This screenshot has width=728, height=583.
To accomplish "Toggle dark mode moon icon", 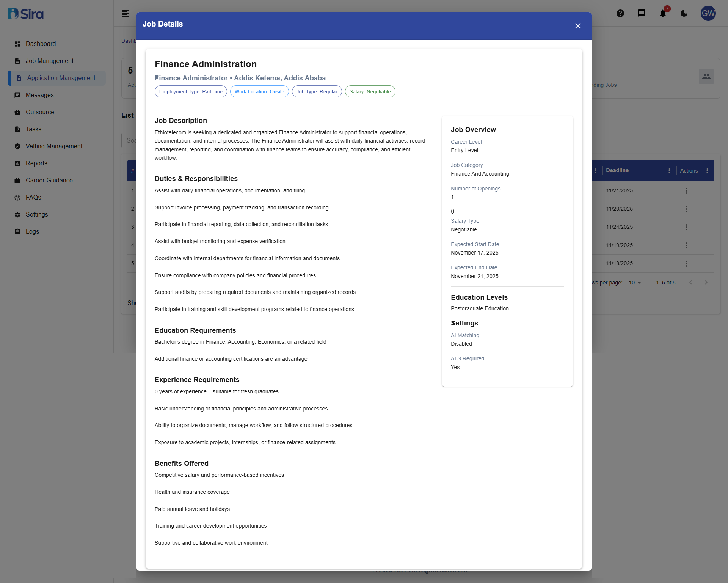I will (684, 13).
